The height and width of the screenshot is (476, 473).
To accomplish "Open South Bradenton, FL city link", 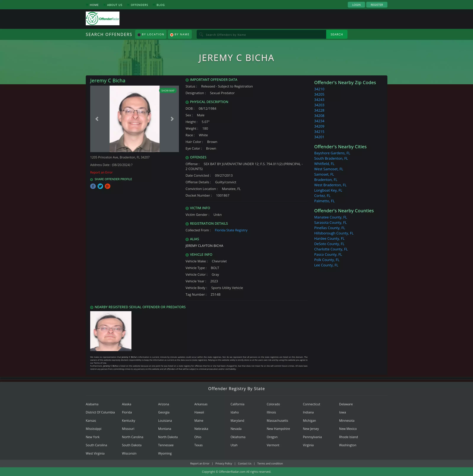I will pos(331,158).
